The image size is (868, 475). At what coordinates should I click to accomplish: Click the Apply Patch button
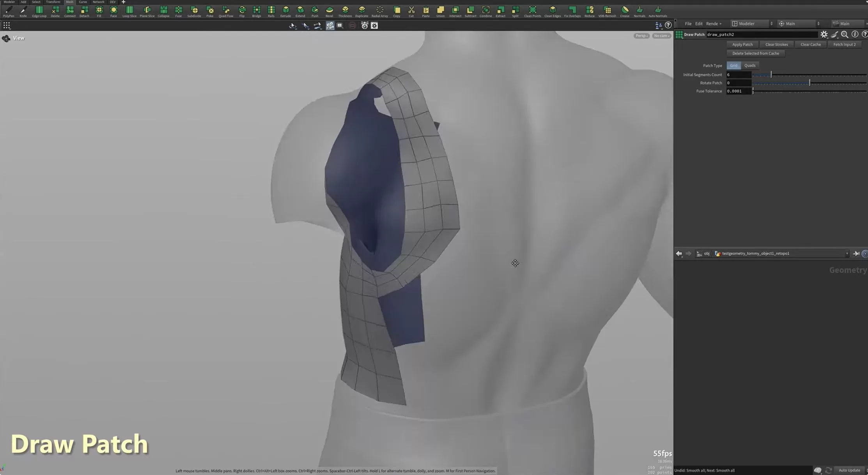tap(742, 44)
